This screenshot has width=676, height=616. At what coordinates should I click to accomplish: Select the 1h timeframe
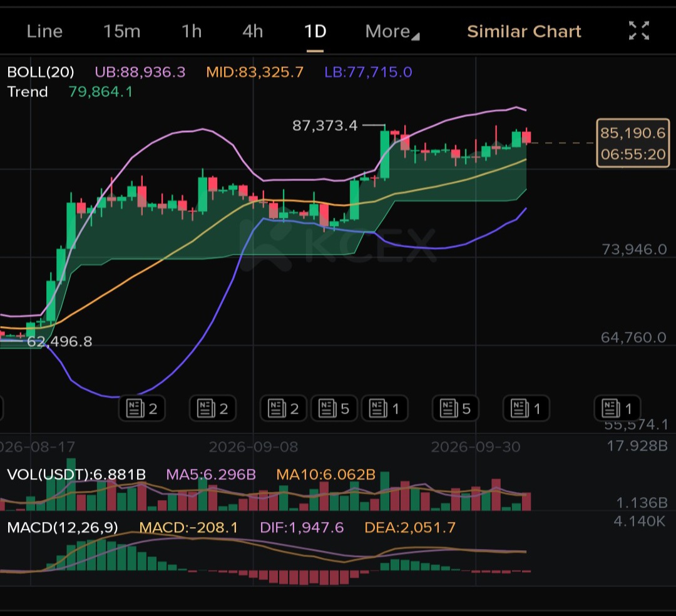tap(192, 31)
